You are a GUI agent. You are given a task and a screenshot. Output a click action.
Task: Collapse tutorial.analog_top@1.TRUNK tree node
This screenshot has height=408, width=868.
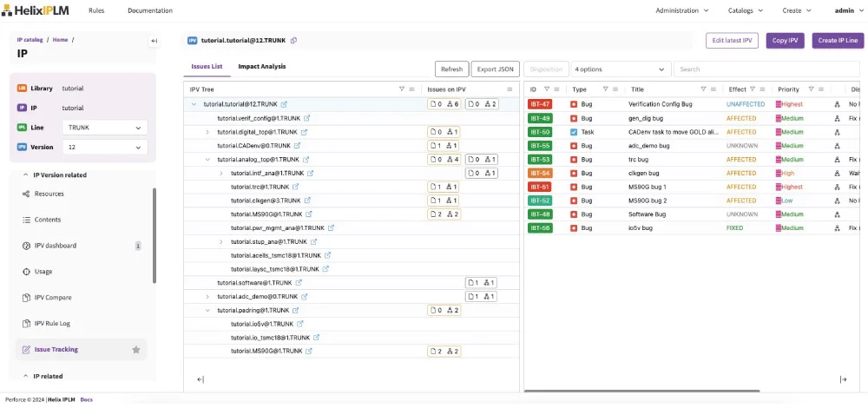tap(207, 160)
